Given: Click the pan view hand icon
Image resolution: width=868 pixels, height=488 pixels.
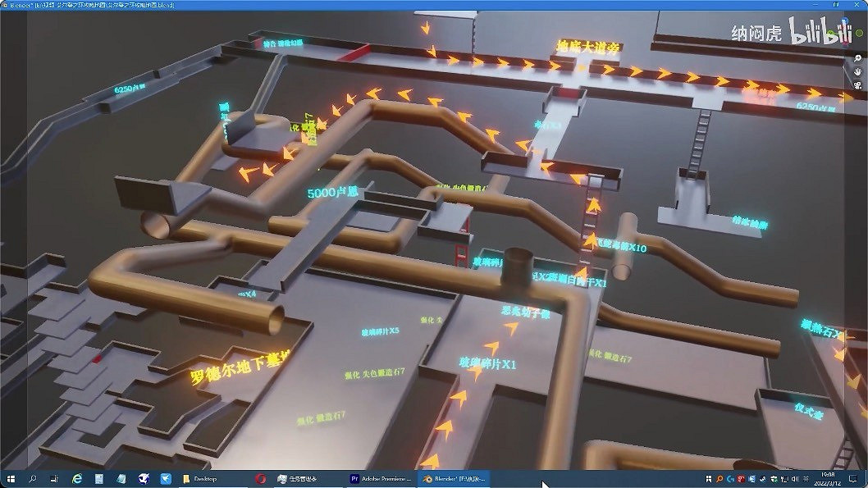Looking at the screenshot, I should click(x=857, y=71).
